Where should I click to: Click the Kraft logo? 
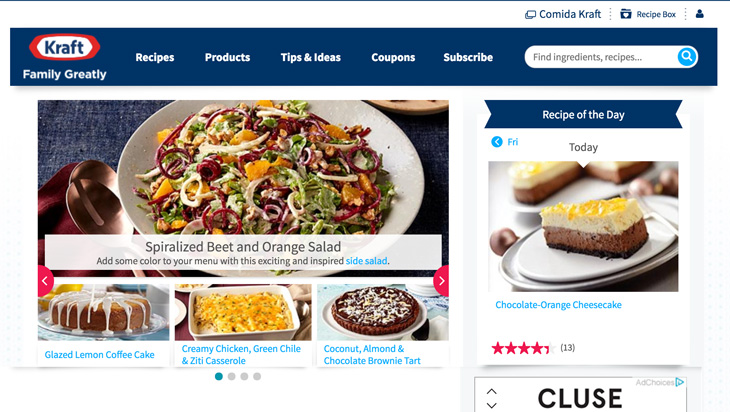point(64,47)
